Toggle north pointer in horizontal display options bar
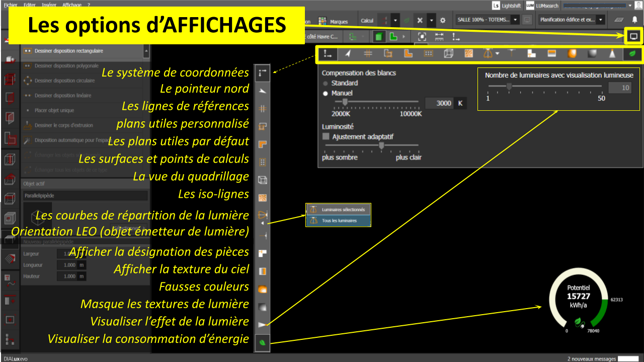 pyautogui.click(x=348, y=54)
